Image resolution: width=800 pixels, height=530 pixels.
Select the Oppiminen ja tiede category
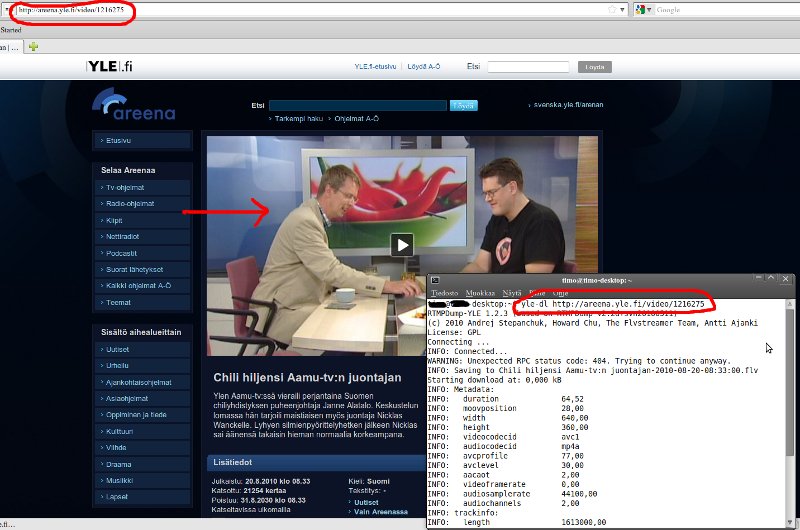pyautogui.click(x=142, y=415)
